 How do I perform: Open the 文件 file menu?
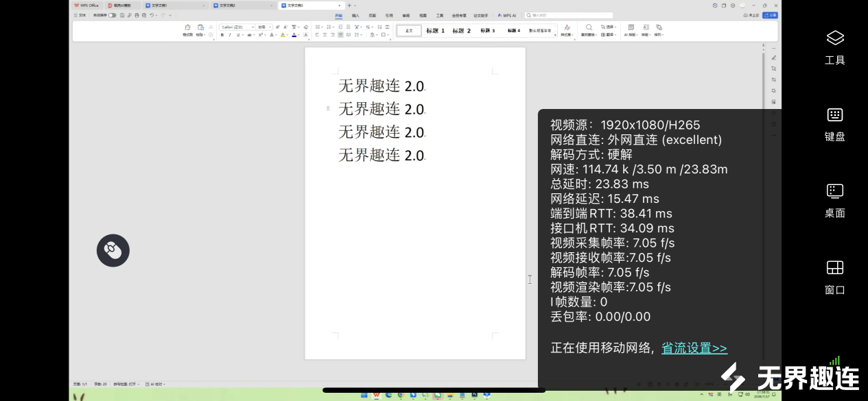click(x=80, y=15)
